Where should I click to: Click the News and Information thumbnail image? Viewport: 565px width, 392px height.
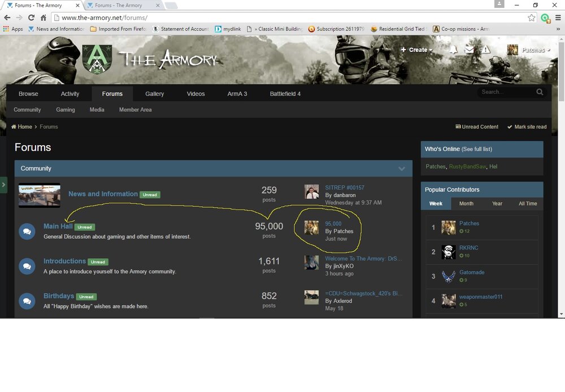40,195
